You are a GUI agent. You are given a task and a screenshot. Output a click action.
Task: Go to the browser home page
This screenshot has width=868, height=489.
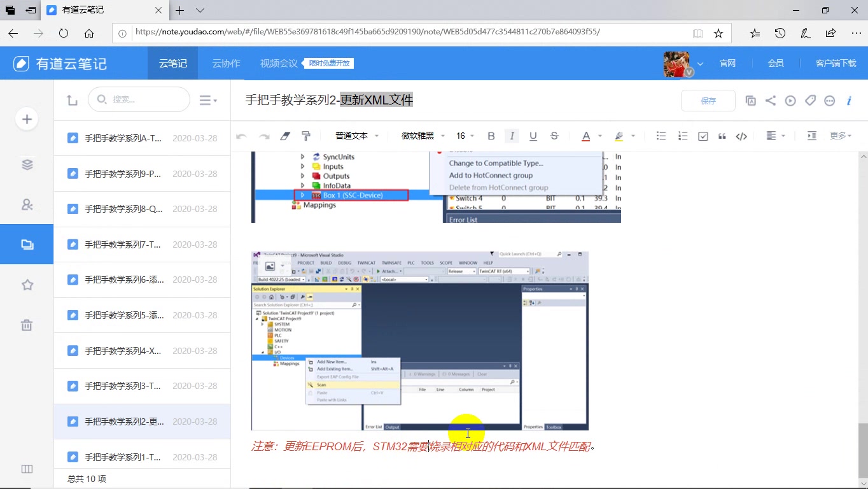89,33
